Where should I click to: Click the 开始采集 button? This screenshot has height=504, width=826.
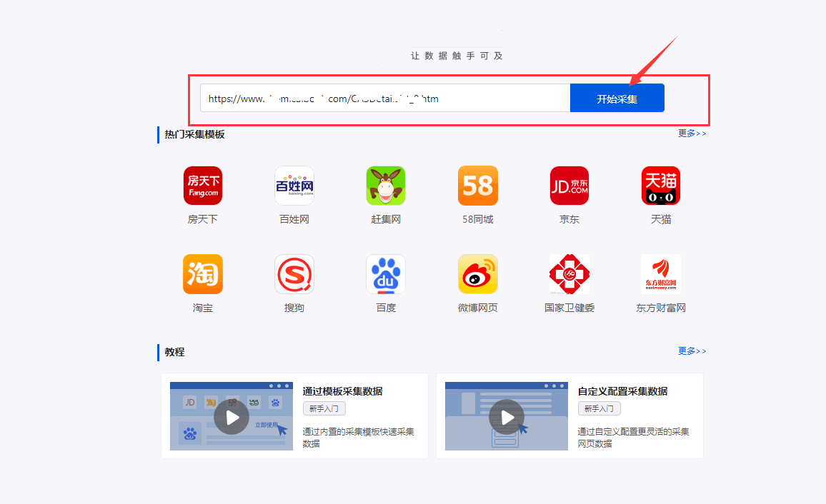(617, 99)
